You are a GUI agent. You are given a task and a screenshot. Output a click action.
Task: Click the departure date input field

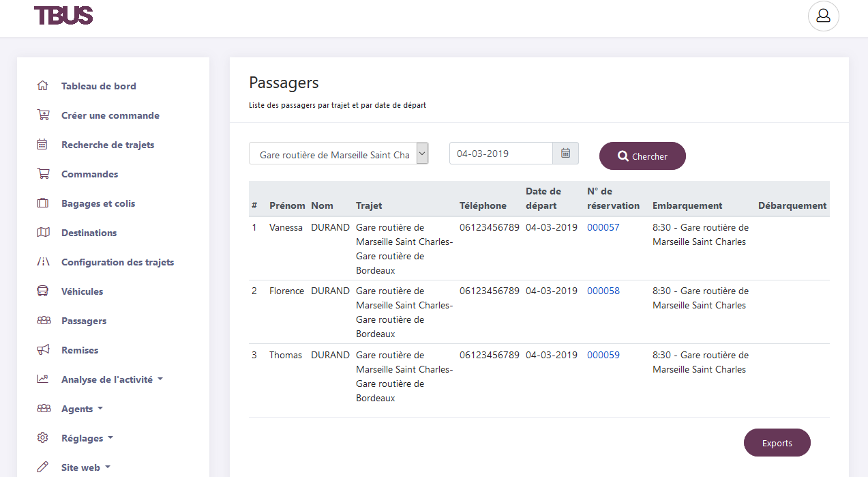tap(500, 154)
